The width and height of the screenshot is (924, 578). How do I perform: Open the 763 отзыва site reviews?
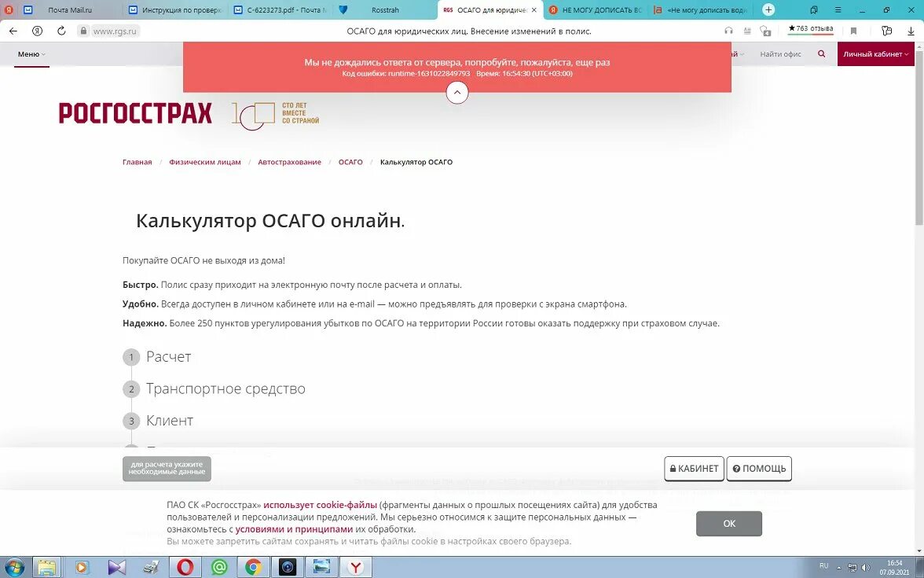click(x=811, y=29)
